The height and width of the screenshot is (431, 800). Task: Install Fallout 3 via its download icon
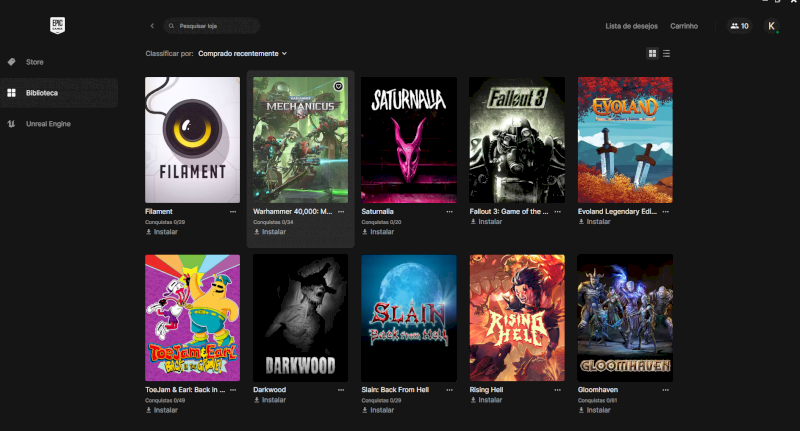coord(473,222)
